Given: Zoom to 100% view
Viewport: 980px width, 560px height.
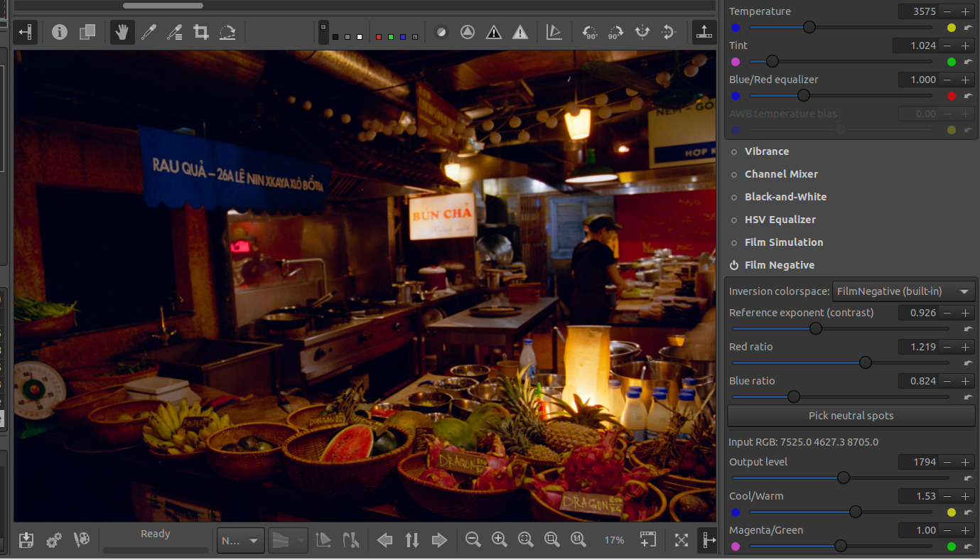Looking at the screenshot, I should pyautogui.click(x=578, y=540).
